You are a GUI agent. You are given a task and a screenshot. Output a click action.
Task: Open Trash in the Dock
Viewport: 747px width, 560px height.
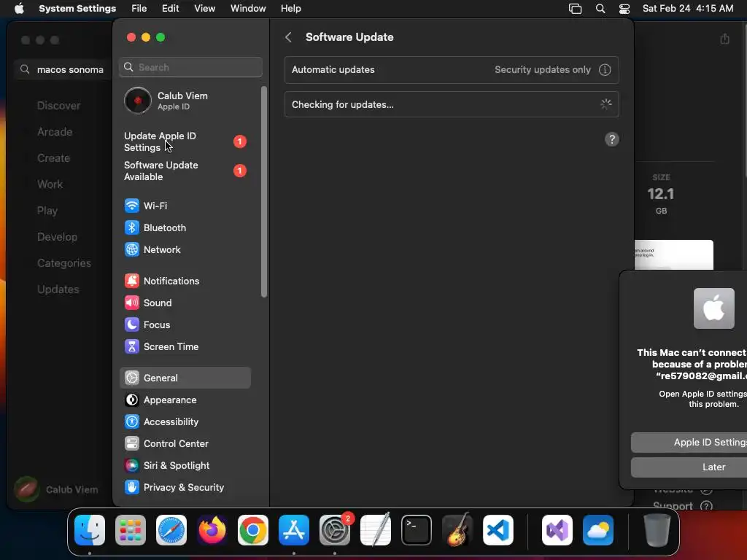click(657, 530)
